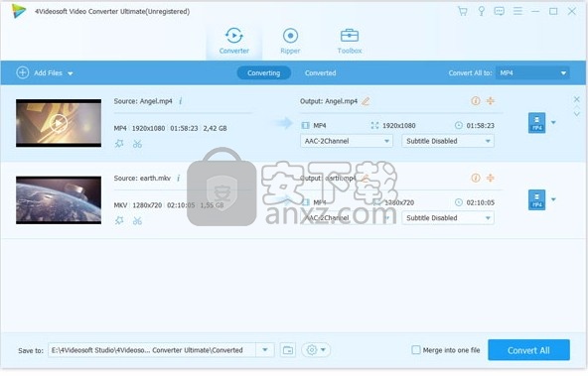Remove Angel.mp4 from list with X
Image resolution: width=588 pixels, height=376 pixels.
[x=577, y=99]
